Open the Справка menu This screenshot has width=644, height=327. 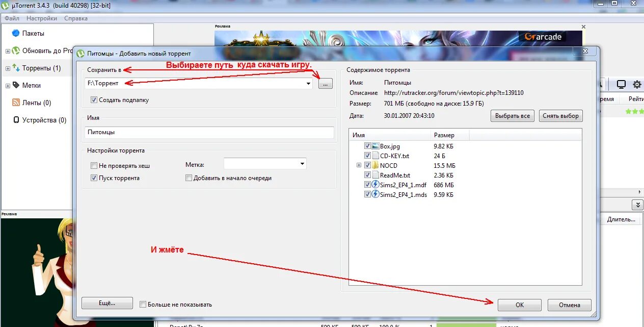[76, 18]
